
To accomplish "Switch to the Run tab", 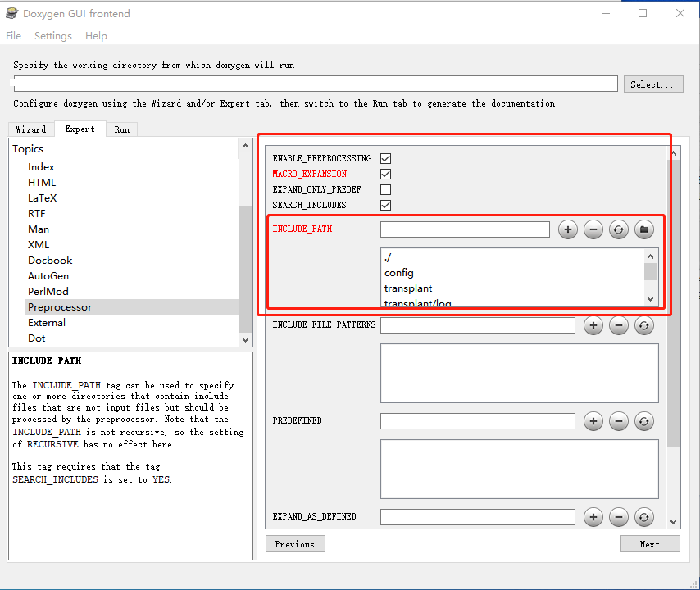I will coord(122,129).
